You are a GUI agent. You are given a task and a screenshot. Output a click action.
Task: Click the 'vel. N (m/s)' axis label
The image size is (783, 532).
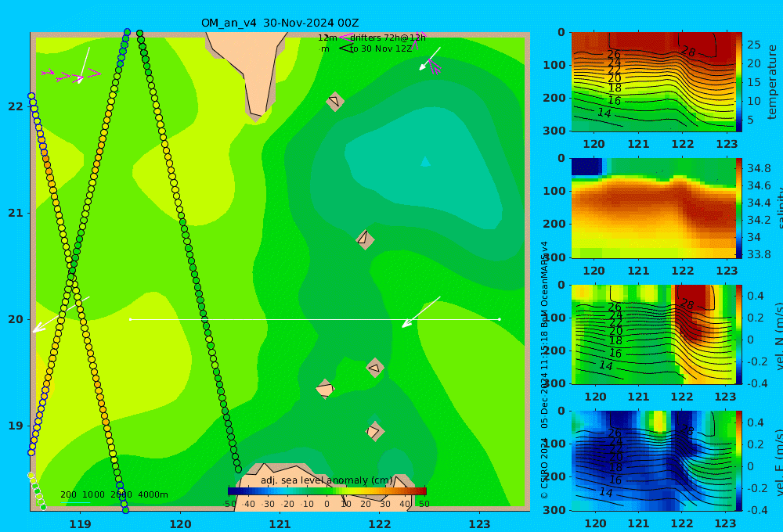coord(778,336)
